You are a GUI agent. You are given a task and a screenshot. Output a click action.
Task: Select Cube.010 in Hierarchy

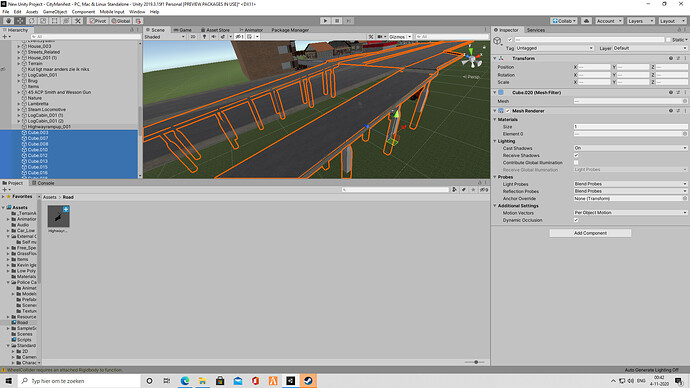(37, 150)
